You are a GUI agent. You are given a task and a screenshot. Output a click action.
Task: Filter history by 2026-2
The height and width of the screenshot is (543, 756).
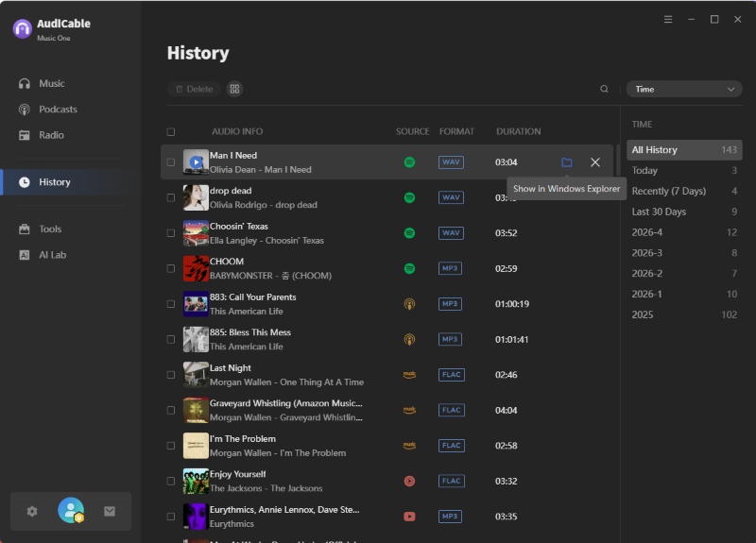click(x=684, y=274)
